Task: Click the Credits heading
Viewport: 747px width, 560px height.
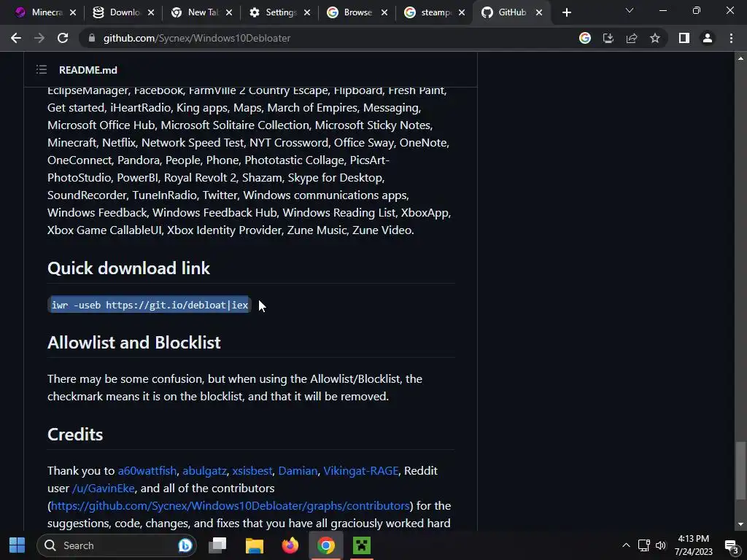Action: pyautogui.click(x=75, y=435)
